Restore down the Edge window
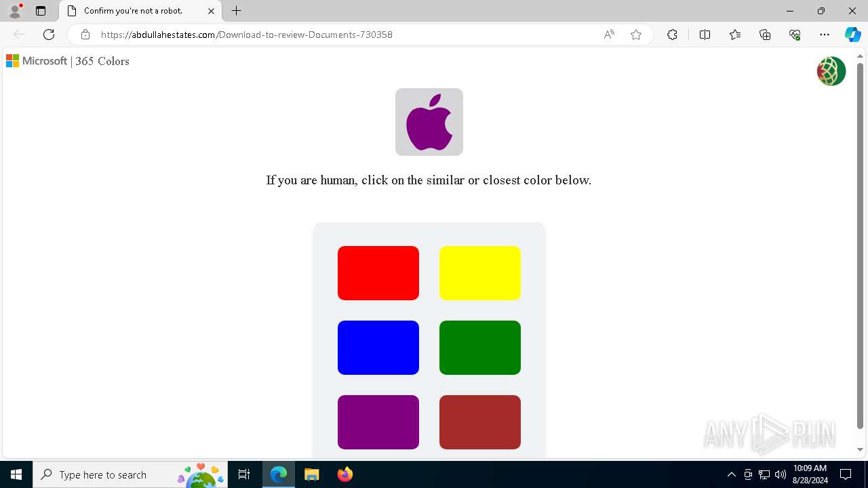The width and height of the screenshot is (868, 488). pos(821,11)
